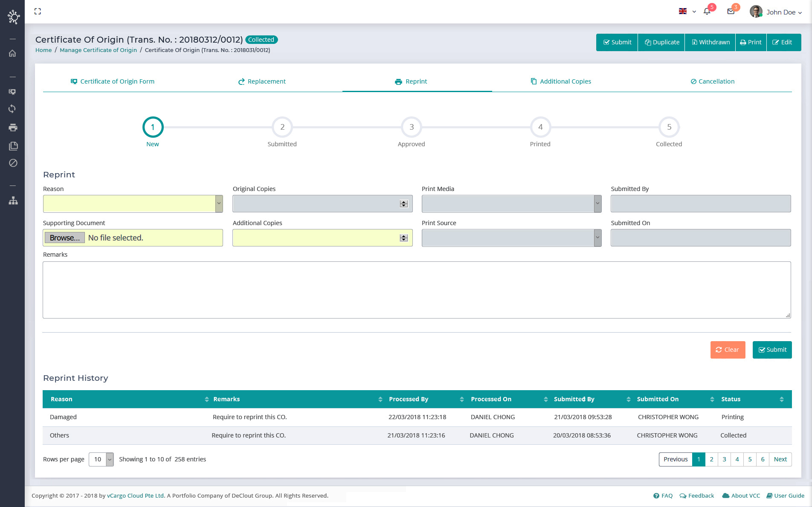Open the mail inbox icon
Screen dimensions: 812x507
pos(731,12)
